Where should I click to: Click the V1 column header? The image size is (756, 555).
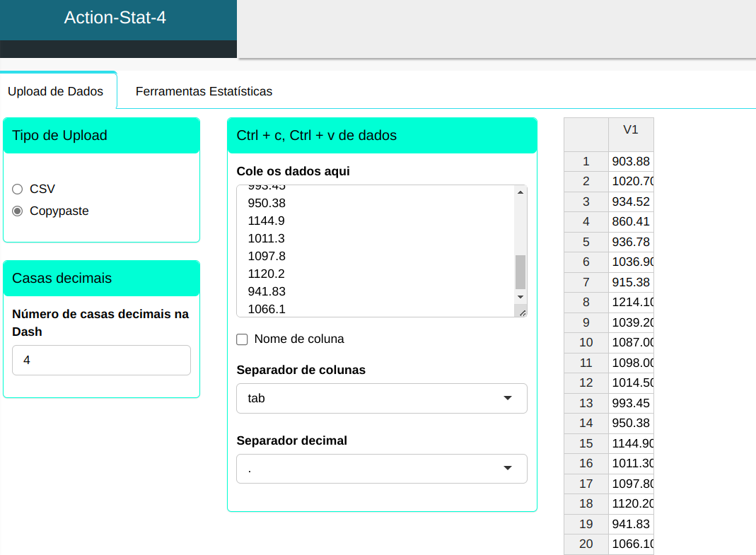pos(631,130)
